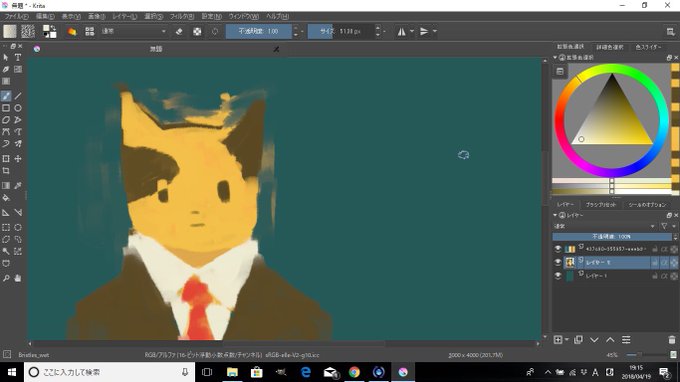Image resolution: width=680 pixels, height=382 pixels.
Task: Adjust the brush size slider
Action: pyautogui.click(x=340, y=31)
